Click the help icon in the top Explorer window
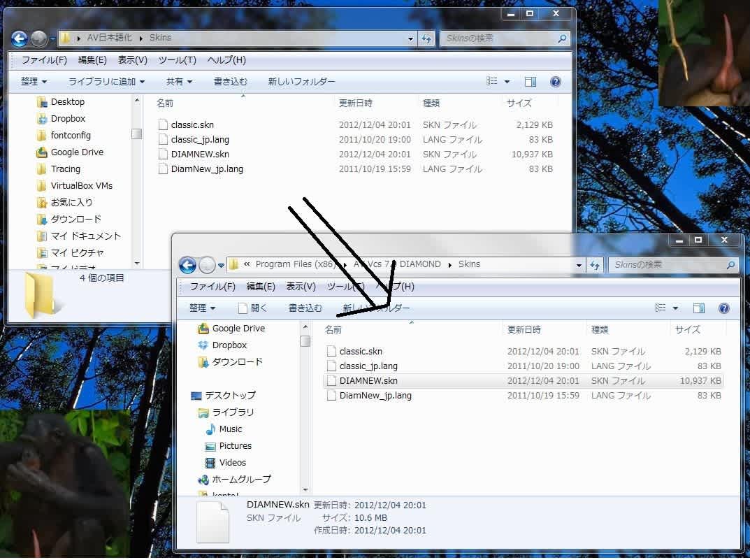The height and width of the screenshot is (560, 750). click(x=556, y=82)
